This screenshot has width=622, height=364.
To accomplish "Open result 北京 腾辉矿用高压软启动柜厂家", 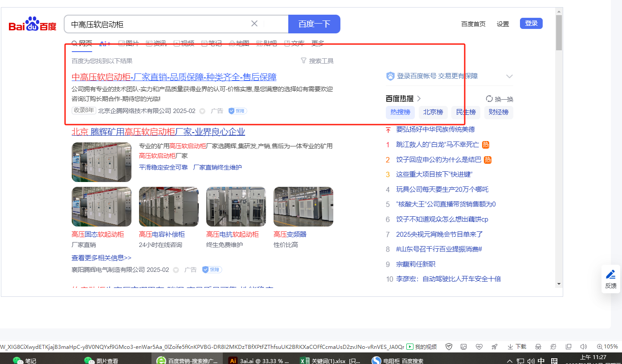I will [158, 132].
